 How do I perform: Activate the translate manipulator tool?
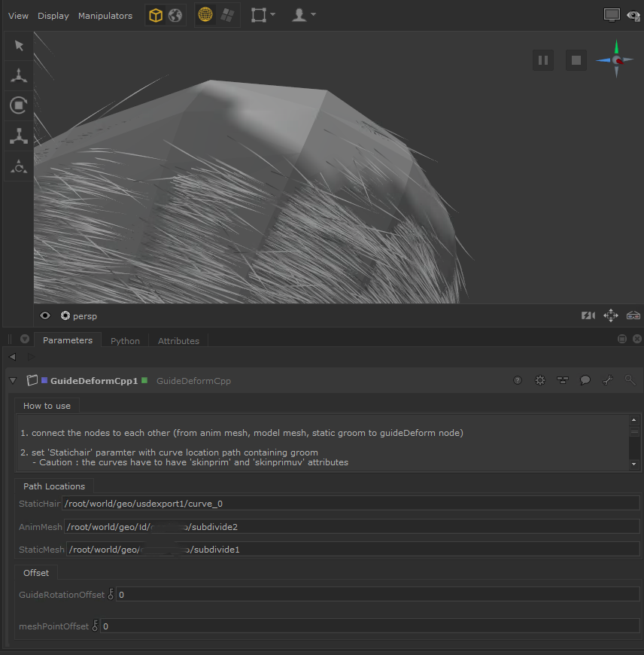[x=19, y=75]
